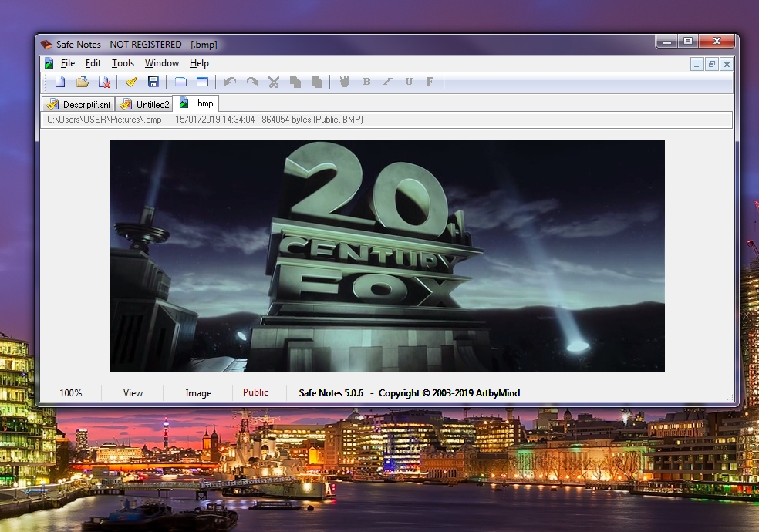
Task: Close the Safe Notes window
Action: point(717,42)
